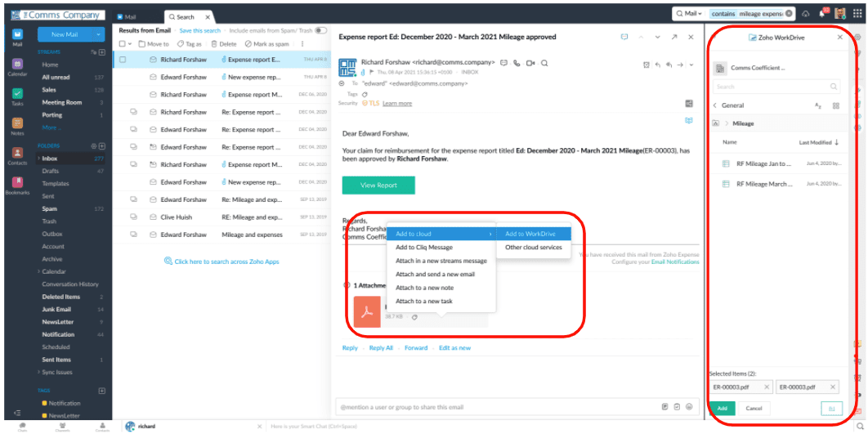The image size is (868, 434).
Task: Click the View Report button
Action: pos(378,186)
